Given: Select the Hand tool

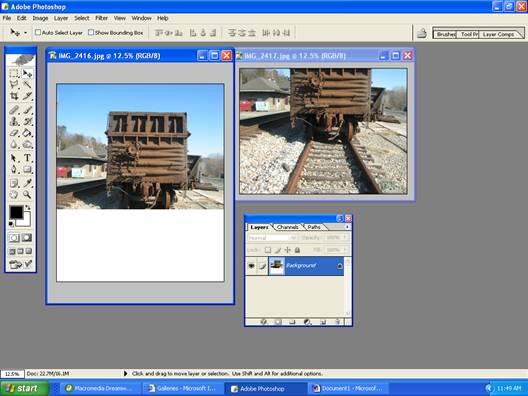Looking at the screenshot, I should click(14, 194).
